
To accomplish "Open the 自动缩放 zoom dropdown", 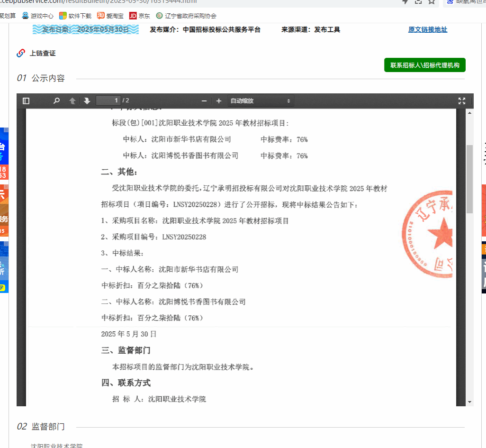I will (261, 101).
